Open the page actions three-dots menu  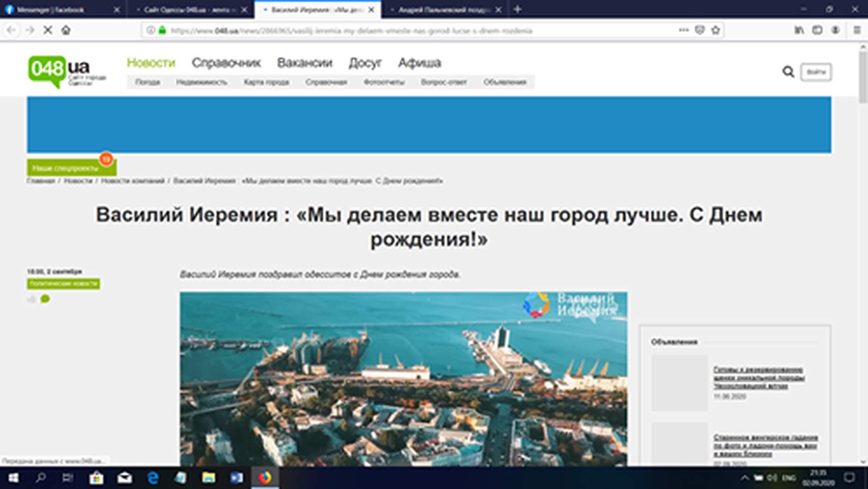pos(684,30)
